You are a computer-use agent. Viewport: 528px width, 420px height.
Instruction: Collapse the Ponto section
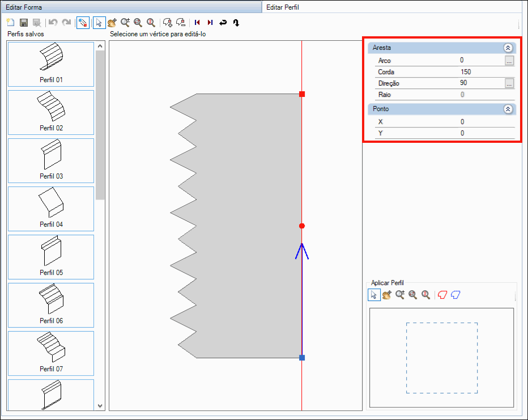pyautogui.click(x=508, y=109)
